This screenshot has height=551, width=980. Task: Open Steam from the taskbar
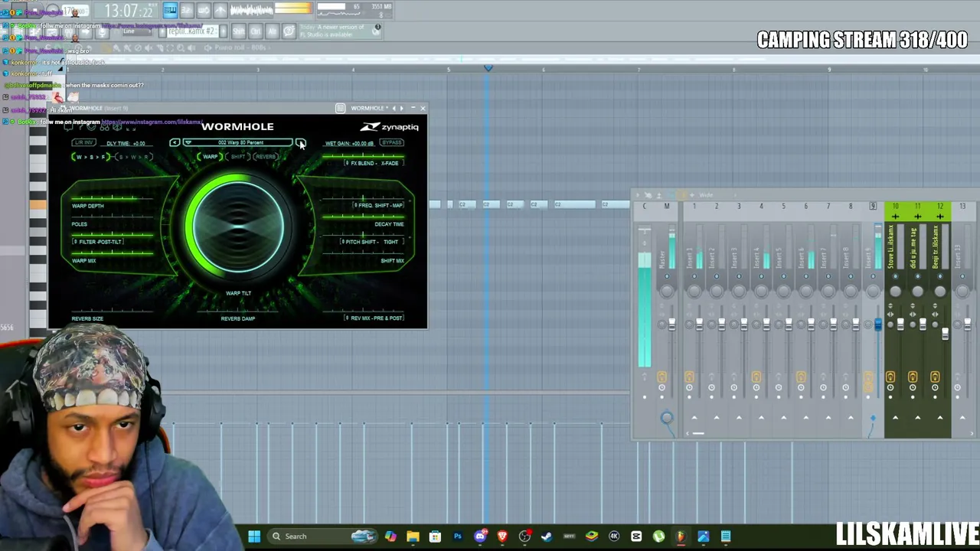pyautogui.click(x=547, y=536)
